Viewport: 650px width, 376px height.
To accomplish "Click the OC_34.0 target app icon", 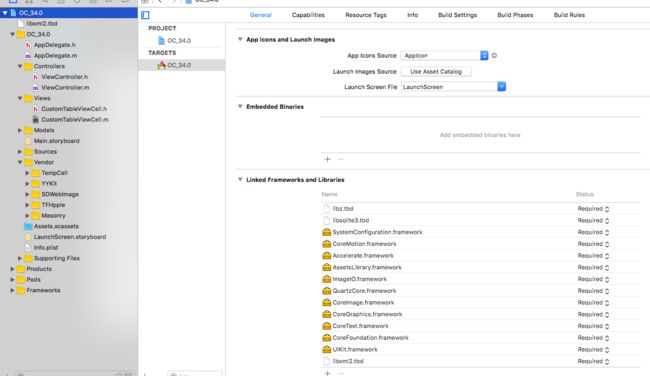I will [x=161, y=65].
